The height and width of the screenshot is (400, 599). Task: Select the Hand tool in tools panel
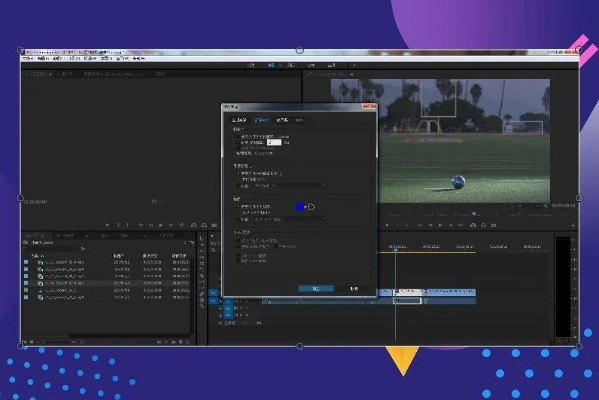[x=202, y=300]
